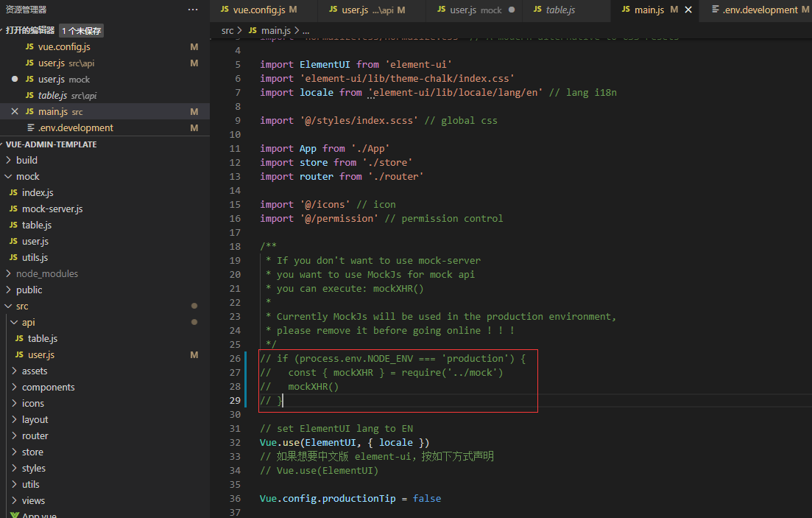Switch to the vue.config.js tab

pyautogui.click(x=259, y=10)
